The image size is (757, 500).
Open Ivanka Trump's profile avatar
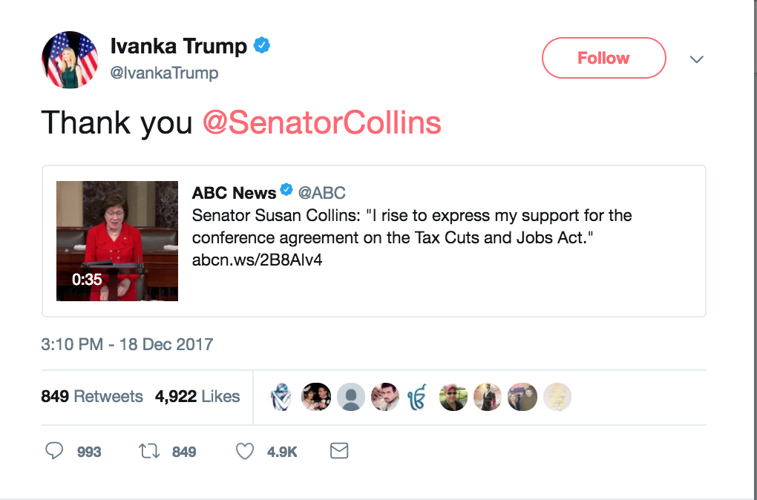pyautogui.click(x=70, y=58)
